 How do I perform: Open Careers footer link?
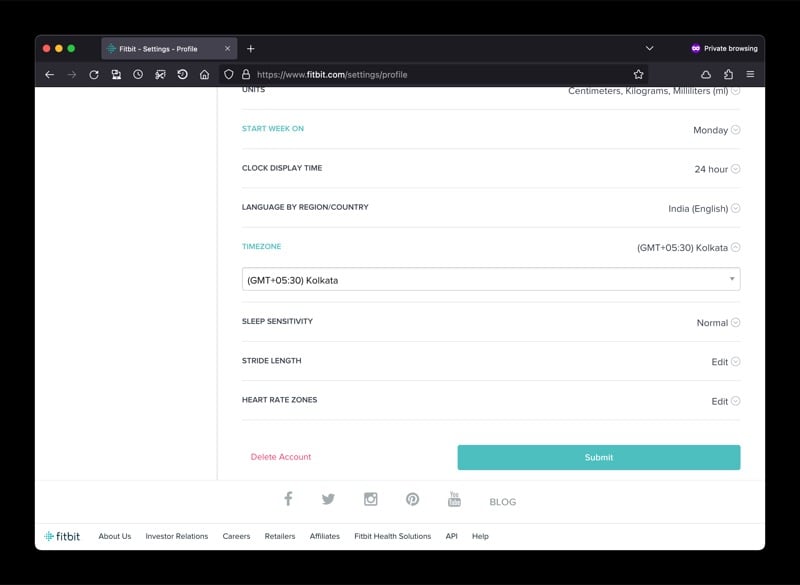coord(236,536)
